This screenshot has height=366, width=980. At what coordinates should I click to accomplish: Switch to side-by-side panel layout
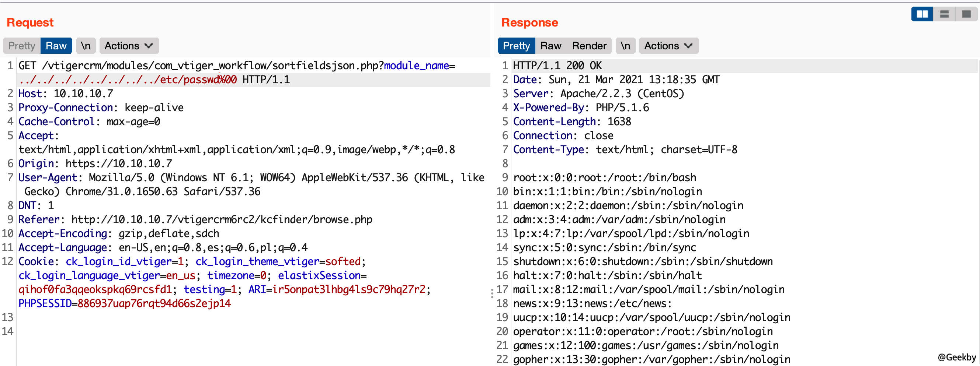pyautogui.click(x=922, y=14)
